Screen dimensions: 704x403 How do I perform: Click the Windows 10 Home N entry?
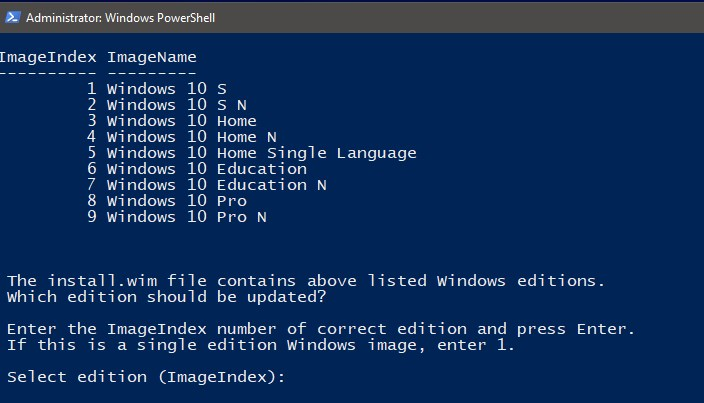(x=192, y=137)
